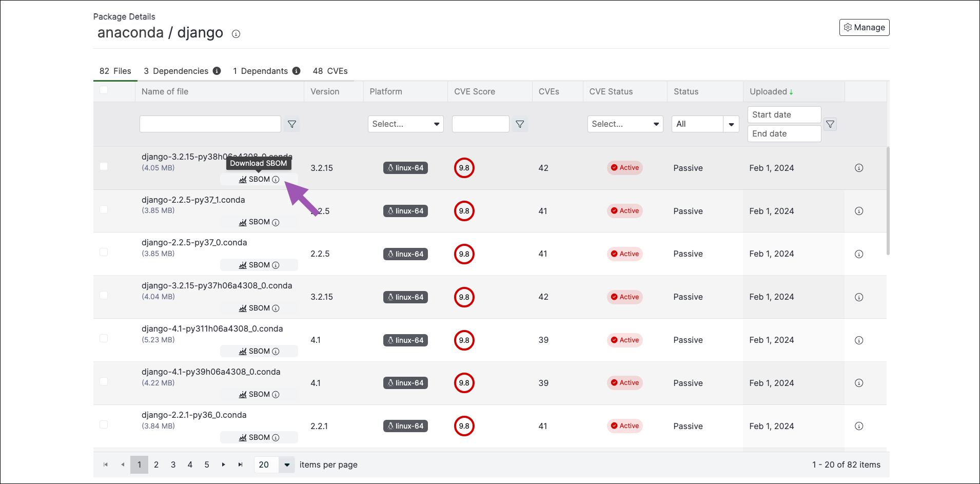The width and height of the screenshot is (980, 484).
Task: Open row details for django-4.1-py311h06a4308_0.conda
Action: point(859,340)
